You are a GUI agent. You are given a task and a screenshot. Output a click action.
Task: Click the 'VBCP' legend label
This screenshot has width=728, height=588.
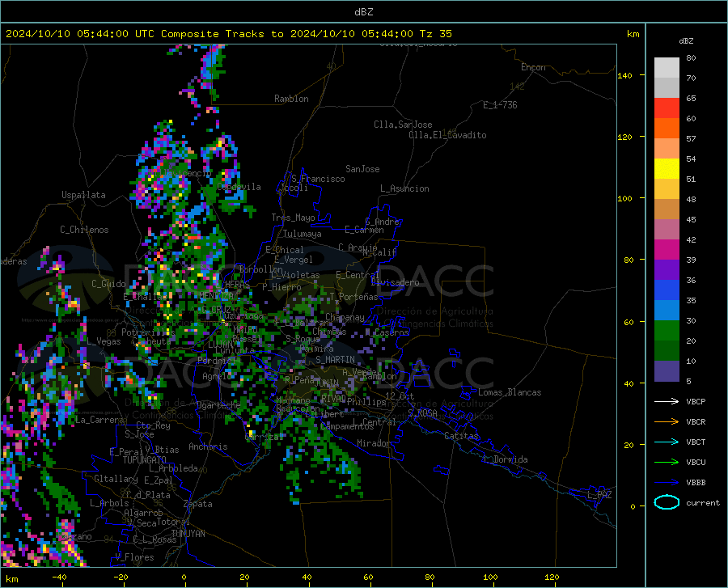click(696, 401)
